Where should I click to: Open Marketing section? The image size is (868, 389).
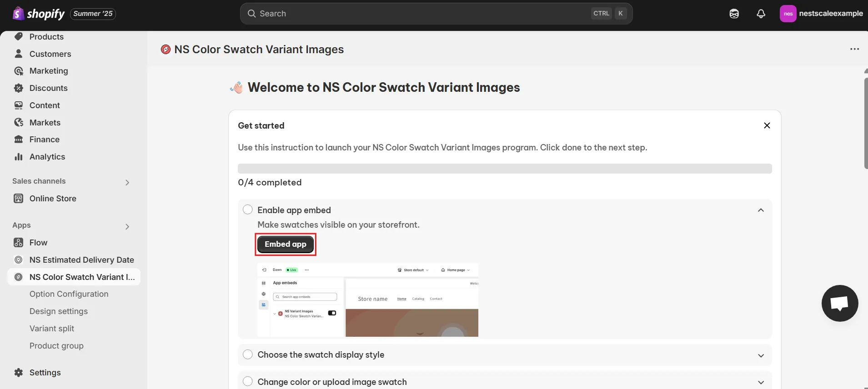coord(49,71)
